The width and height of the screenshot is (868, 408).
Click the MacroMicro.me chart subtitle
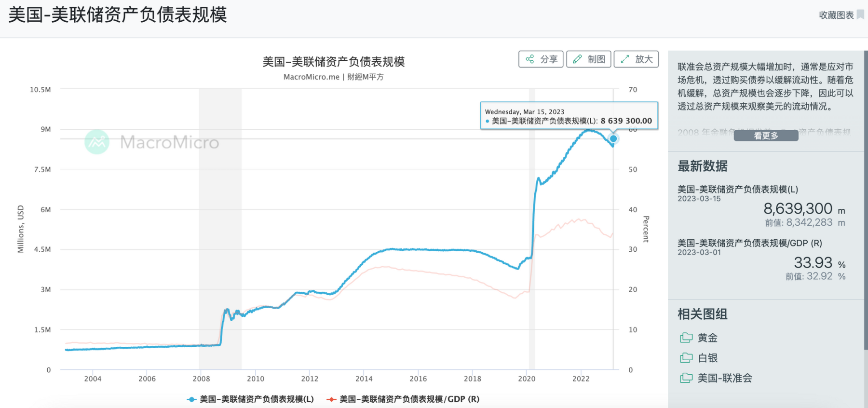[333, 77]
